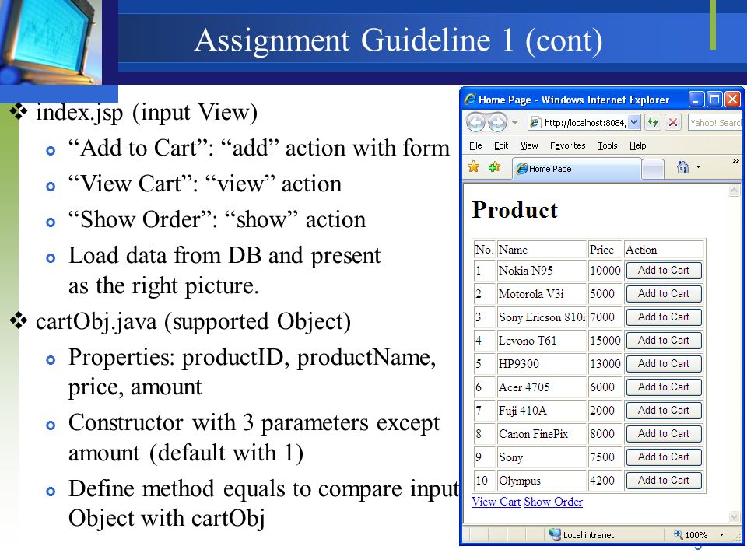
Task: Click the yellow Favorites star icon
Action: (474, 166)
